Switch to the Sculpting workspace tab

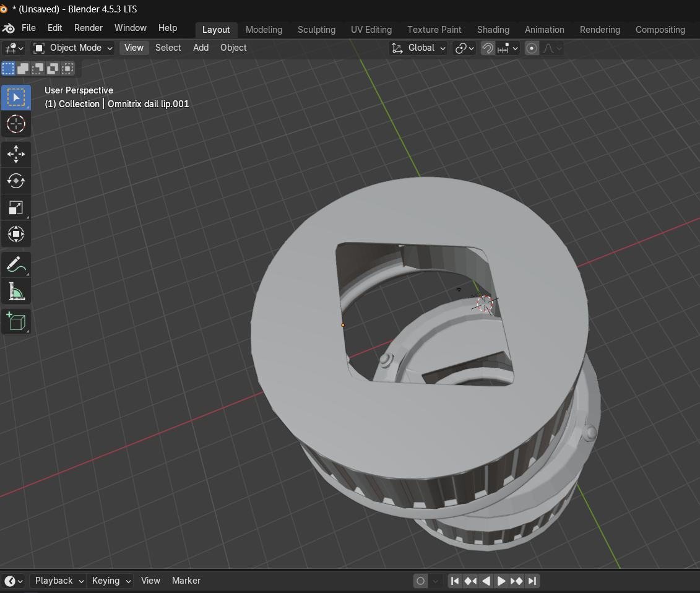pos(316,30)
